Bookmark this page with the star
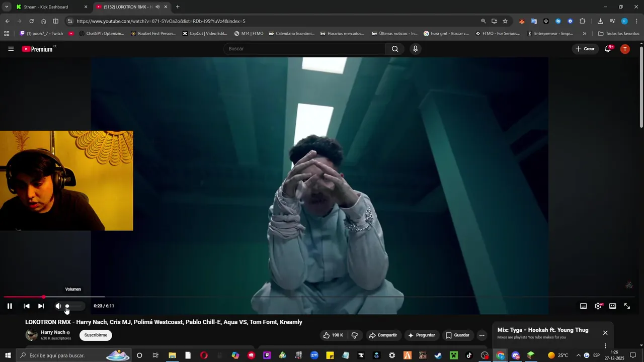Image resolution: width=644 pixels, height=362 pixels. [x=505, y=21]
